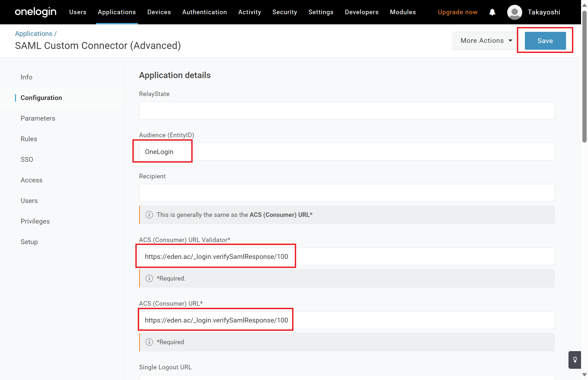Click the RelayState input field
This screenshot has height=380, width=588.
(346, 110)
